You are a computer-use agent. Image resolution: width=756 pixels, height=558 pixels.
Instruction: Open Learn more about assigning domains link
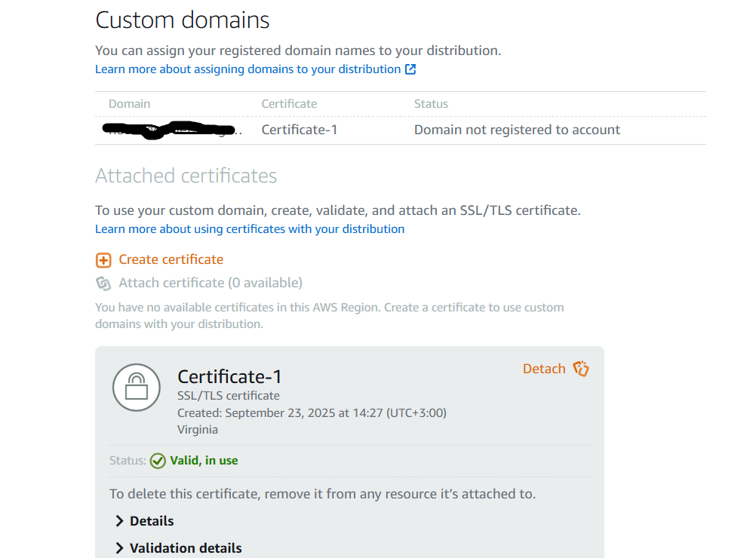click(247, 69)
